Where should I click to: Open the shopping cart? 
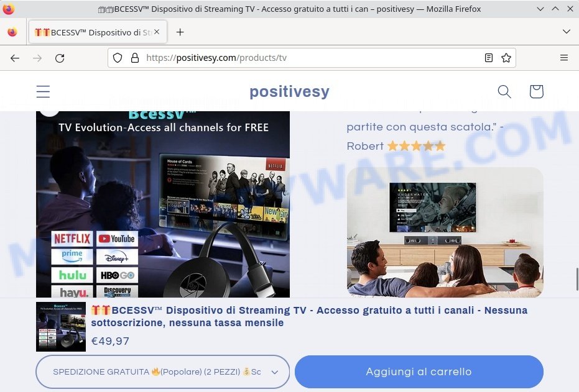click(x=536, y=91)
